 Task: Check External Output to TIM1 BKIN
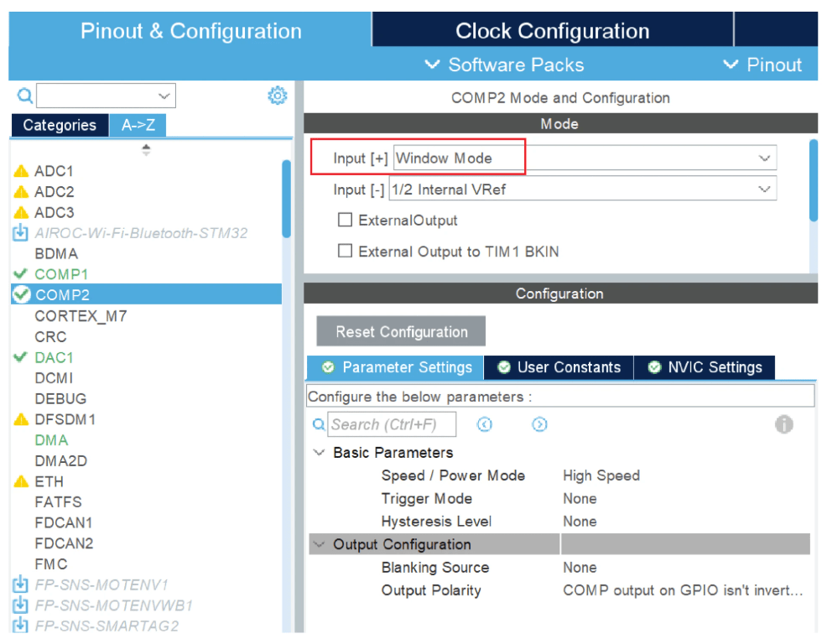tap(345, 251)
